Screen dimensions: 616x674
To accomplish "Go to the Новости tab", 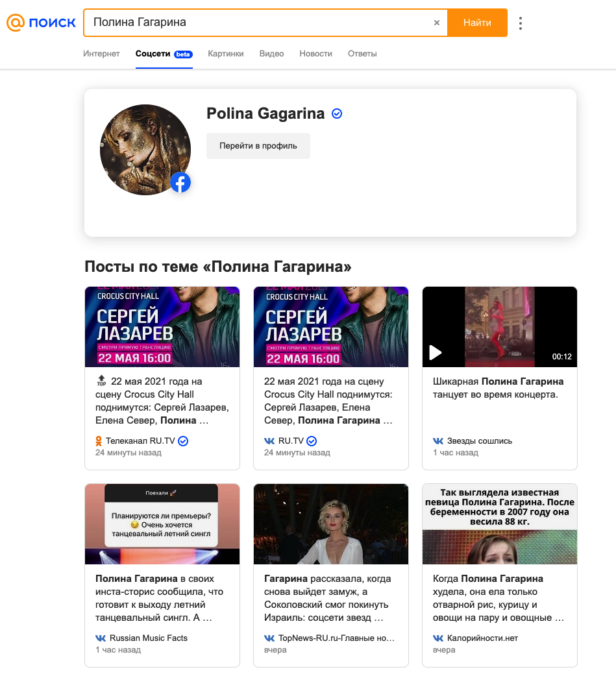I will point(315,54).
